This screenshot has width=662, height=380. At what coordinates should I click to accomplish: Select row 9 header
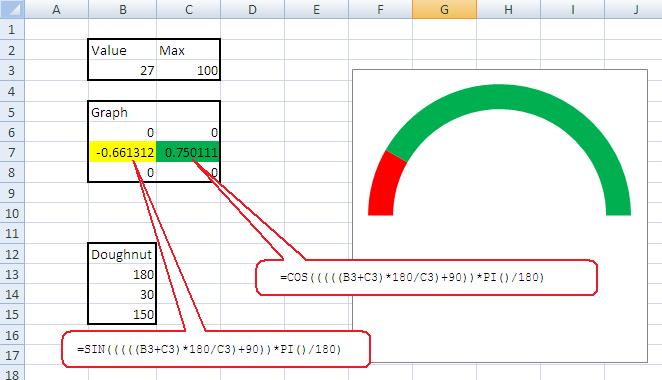pyautogui.click(x=12, y=193)
